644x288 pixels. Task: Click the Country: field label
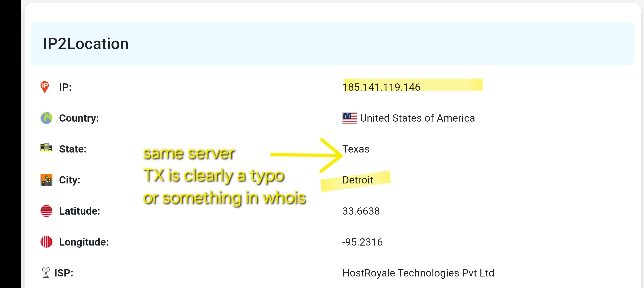tap(79, 118)
